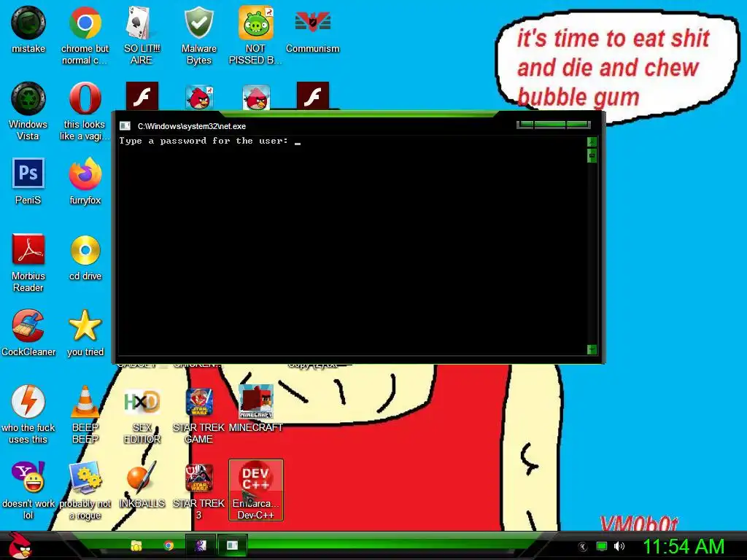Launch the 'who the fuck uses this' lightning icon
Image resolution: width=747 pixels, height=560 pixels.
click(x=28, y=414)
